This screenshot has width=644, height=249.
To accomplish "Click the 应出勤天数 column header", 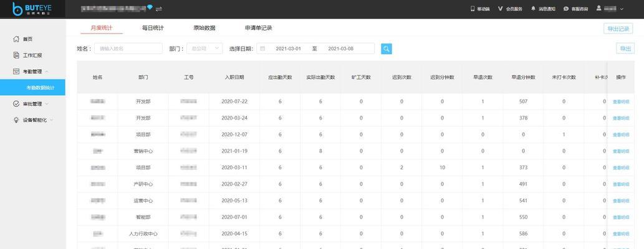I will [280, 77].
